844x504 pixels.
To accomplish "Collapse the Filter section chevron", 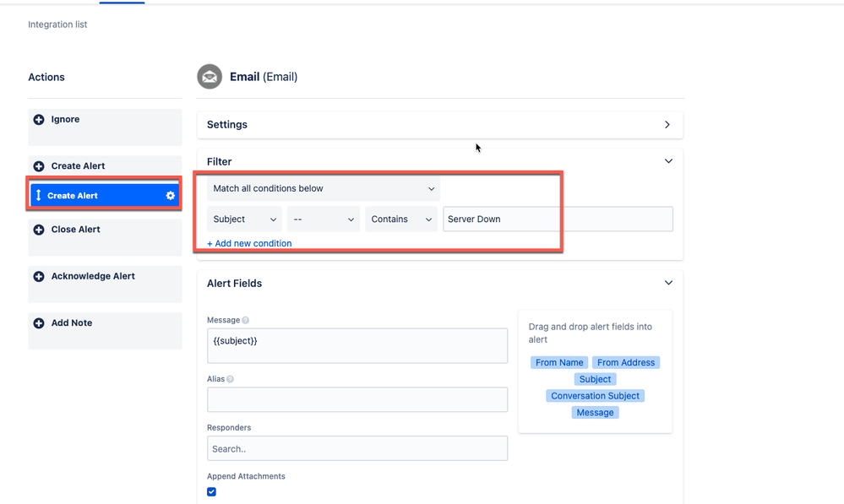I will coord(668,161).
